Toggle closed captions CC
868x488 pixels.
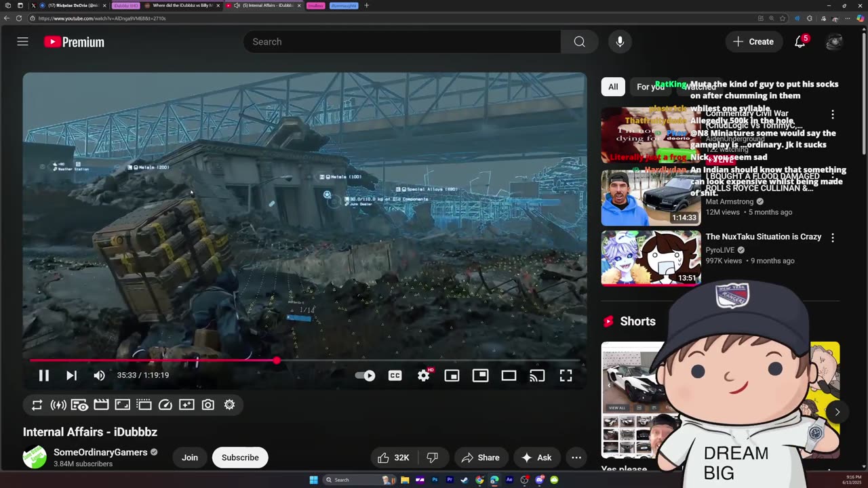(395, 375)
